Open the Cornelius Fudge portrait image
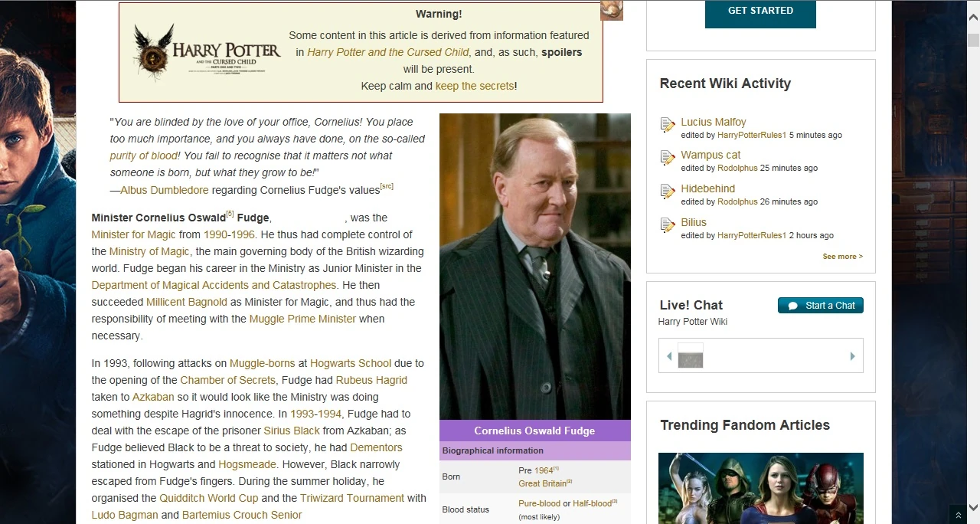This screenshot has width=980, height=524. point(535,267)
